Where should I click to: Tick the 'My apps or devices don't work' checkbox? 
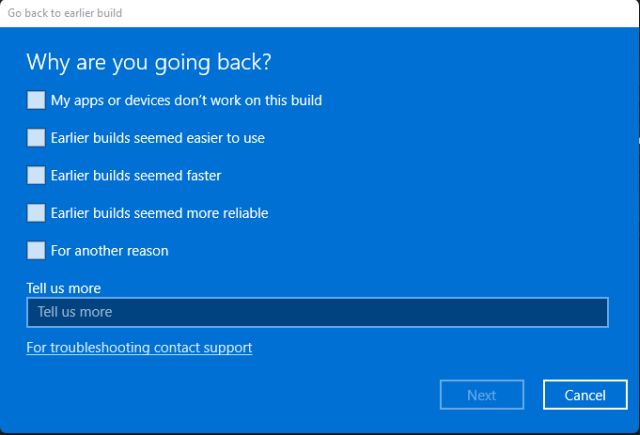point(36,100)
